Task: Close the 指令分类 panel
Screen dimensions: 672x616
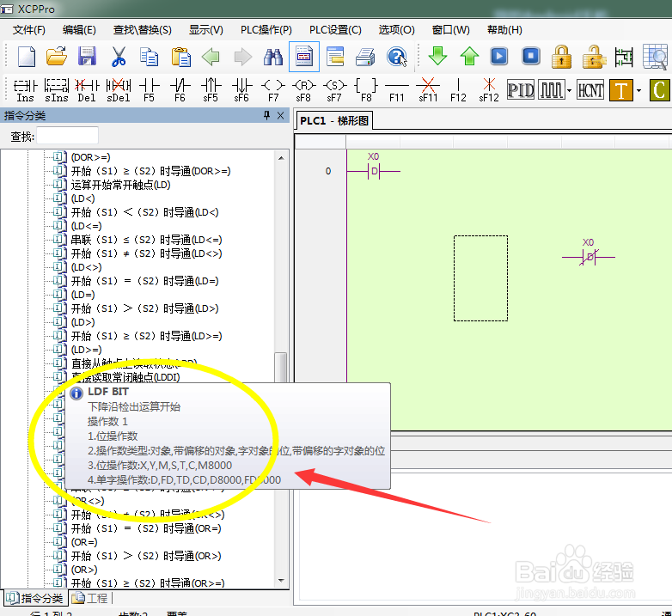Action: click(x=281, y=115)
